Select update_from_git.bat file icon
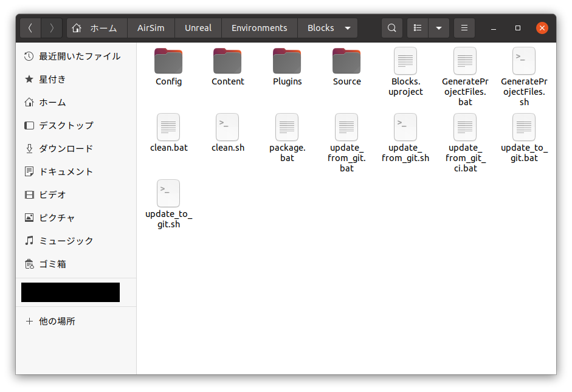Image resolution: width=572 pixels, height=392 pixels. tap(346, 127)
